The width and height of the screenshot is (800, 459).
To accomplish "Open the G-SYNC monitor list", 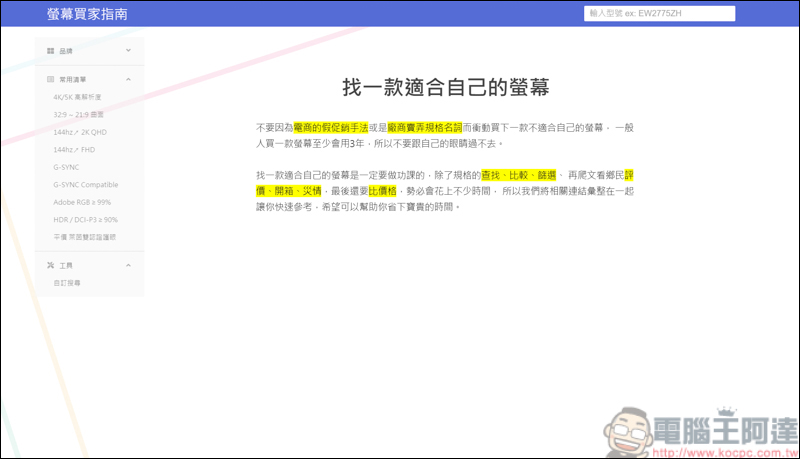I will (68, 167).
